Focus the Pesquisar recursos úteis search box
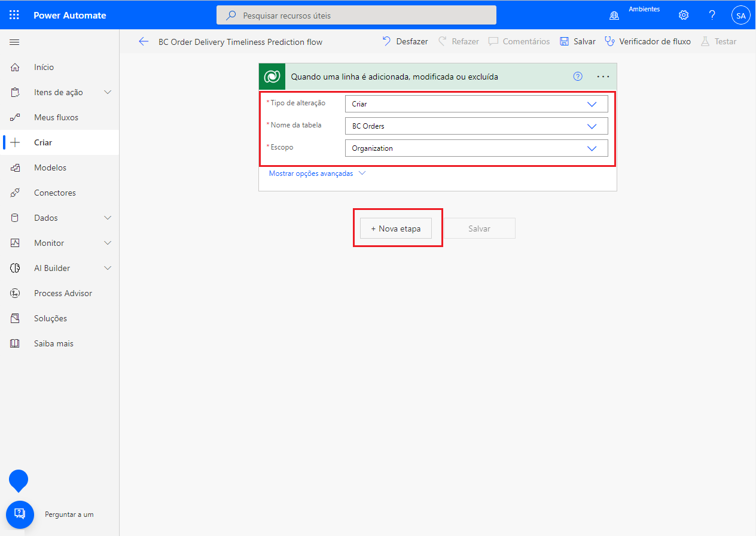756x536 pixels. [356, 16]
